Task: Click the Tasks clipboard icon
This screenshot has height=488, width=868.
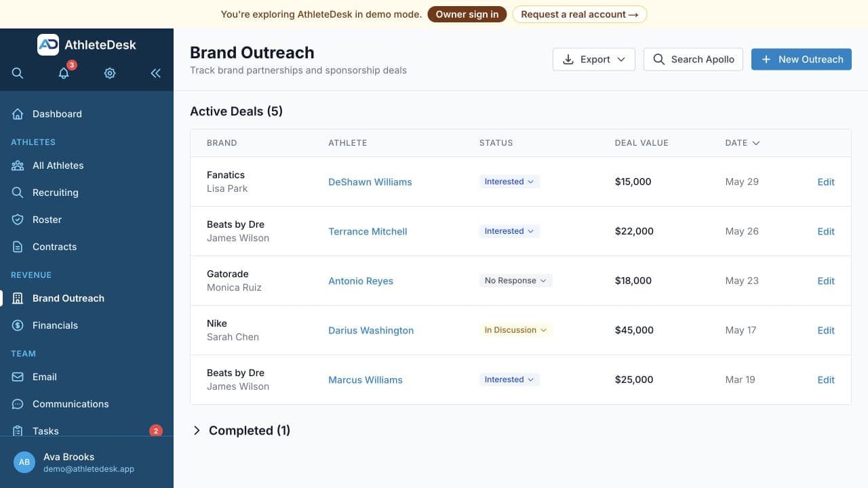Action: [x=18, y=431]
